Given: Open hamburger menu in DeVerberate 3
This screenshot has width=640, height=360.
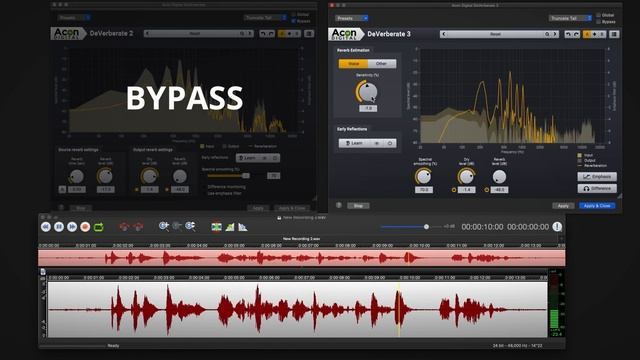Looking at the screenshot, I should click(614, 34).
